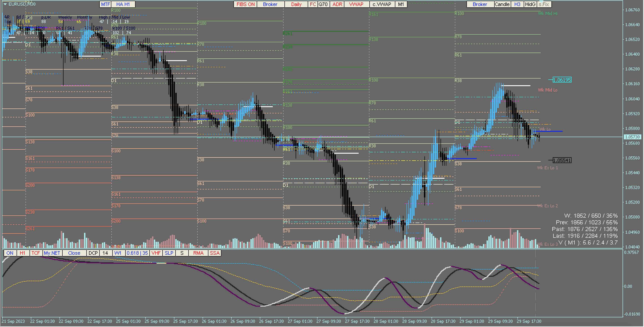
Task: Click the 1.05541 price level label
Action: pyautogui.click(x=562, y=160)
